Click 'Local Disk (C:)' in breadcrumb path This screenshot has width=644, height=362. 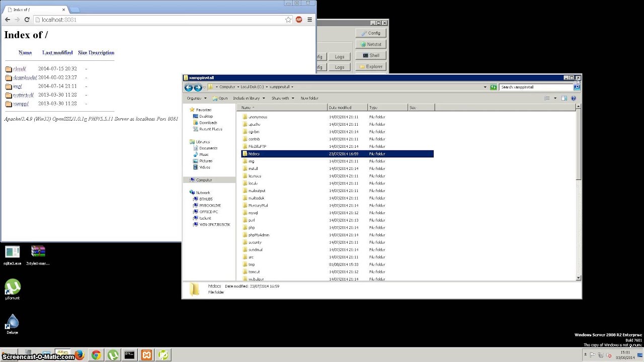tap(252, 87)
